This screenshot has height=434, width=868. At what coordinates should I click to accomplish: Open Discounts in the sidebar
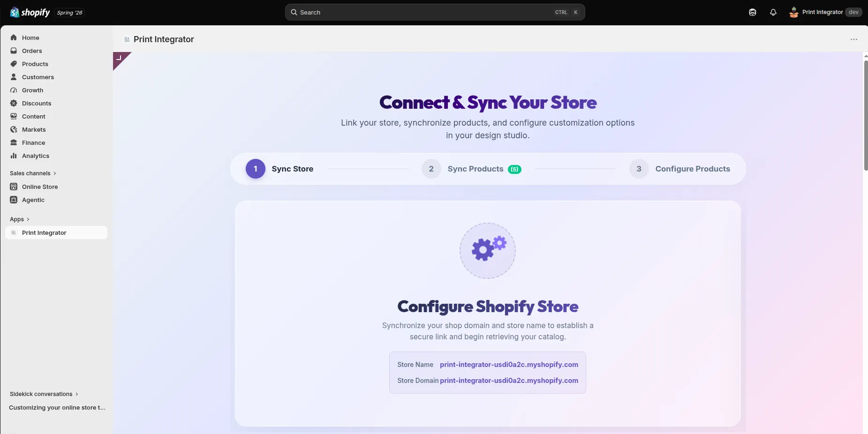click(x=56, y=103)
